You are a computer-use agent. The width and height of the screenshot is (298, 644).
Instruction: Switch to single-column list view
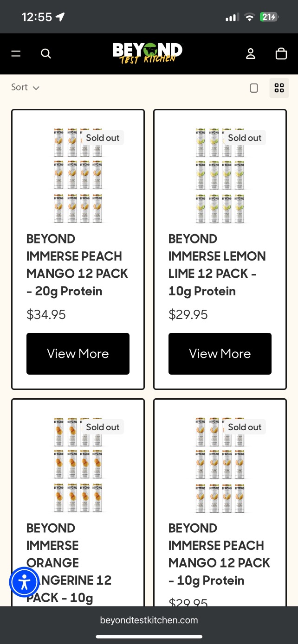click(x=254, y=88)
